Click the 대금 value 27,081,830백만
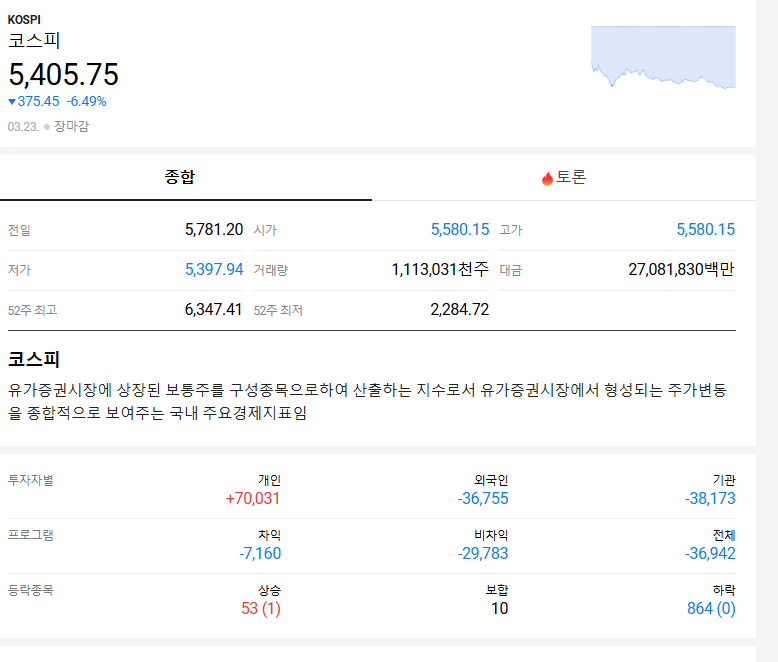The height and width of the screenshot is (662, 778). 681,269
